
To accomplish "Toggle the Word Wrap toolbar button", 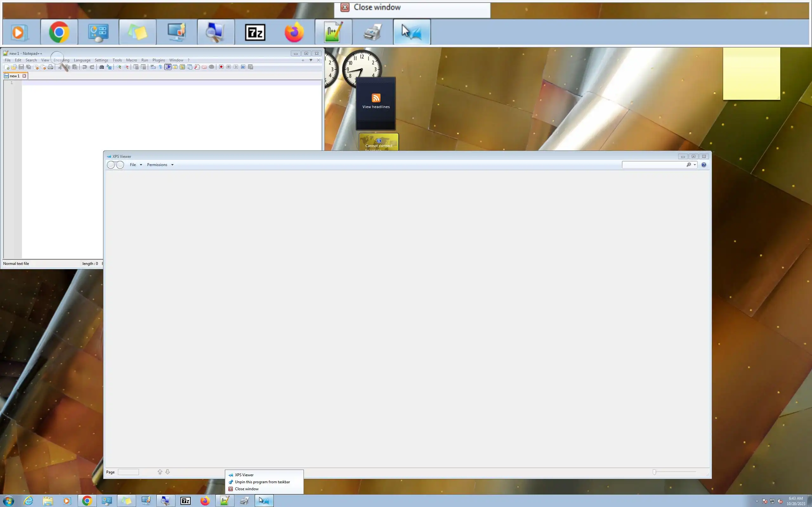I will point(153,67).
